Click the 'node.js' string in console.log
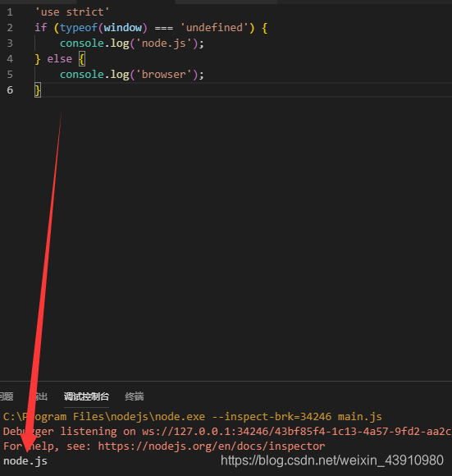Image resolution: width=452 pixels, height=476 pixels. point(163,43)
